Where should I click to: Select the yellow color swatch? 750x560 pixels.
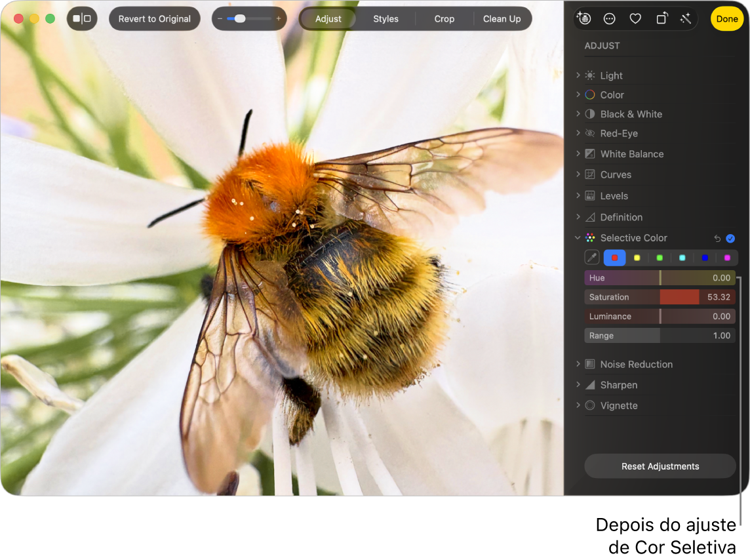(x=637, y=258)
